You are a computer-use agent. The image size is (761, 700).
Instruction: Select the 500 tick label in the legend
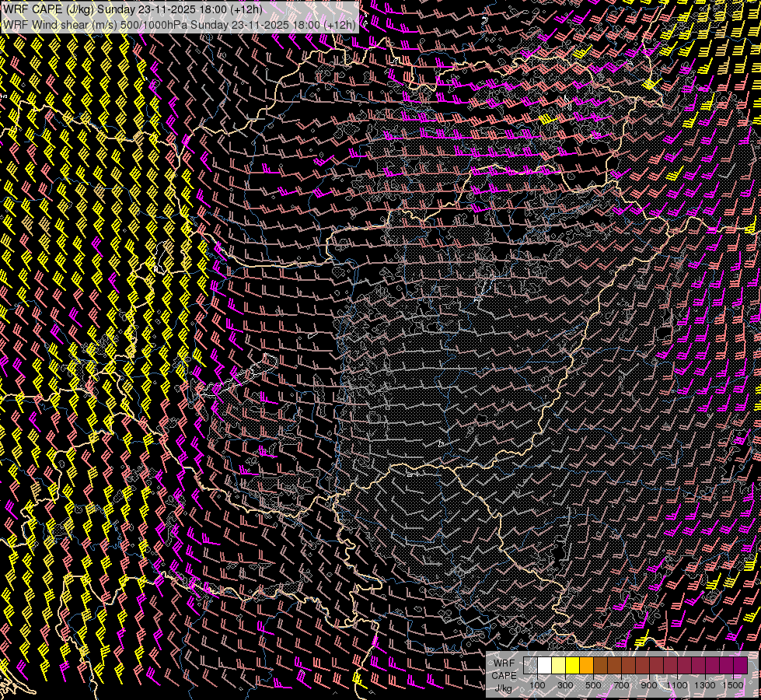[x=593, y=685]
